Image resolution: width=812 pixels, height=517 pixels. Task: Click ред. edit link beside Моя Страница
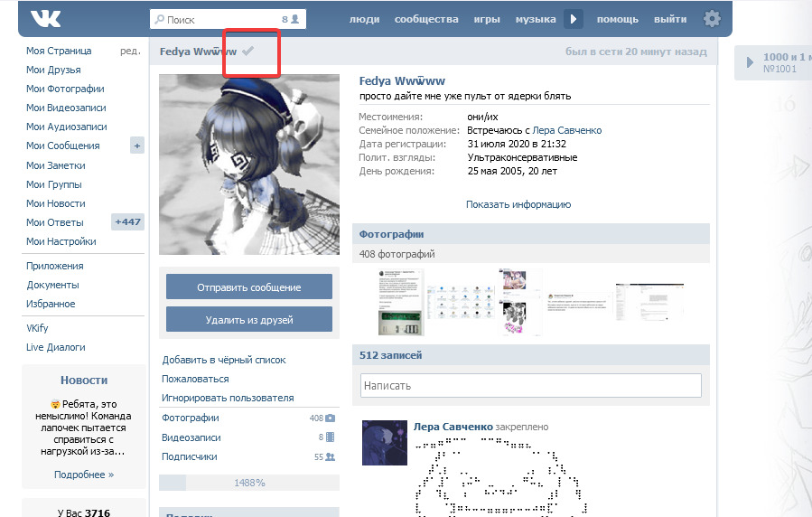coord(130,51)
